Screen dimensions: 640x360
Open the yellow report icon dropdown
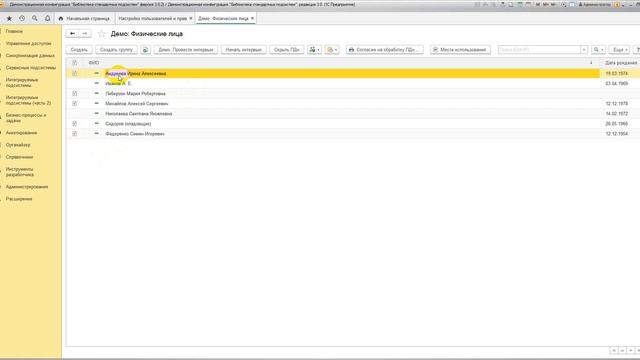[332, 50]
